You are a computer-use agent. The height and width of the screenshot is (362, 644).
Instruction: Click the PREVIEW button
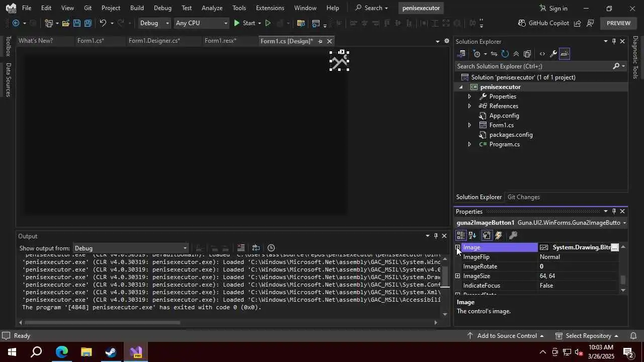point(618,23)
